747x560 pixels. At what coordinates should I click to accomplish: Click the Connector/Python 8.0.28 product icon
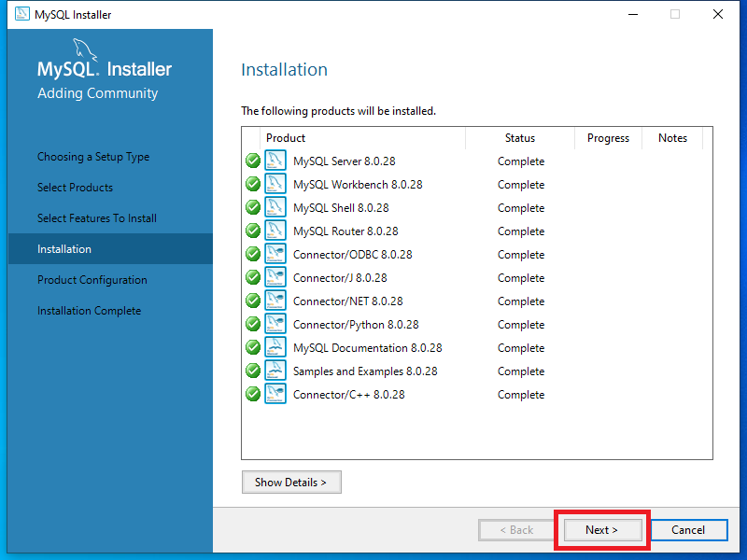coord(275,324)
